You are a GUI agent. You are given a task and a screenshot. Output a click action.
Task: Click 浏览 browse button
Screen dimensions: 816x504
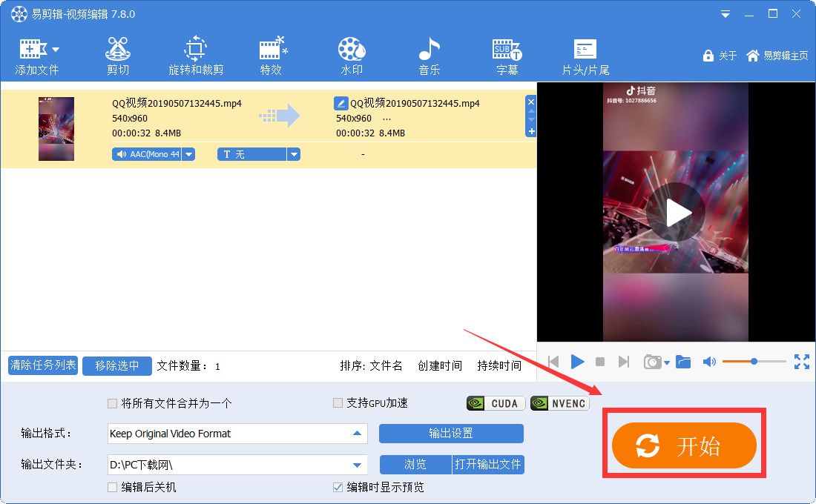tap(415, 464)
